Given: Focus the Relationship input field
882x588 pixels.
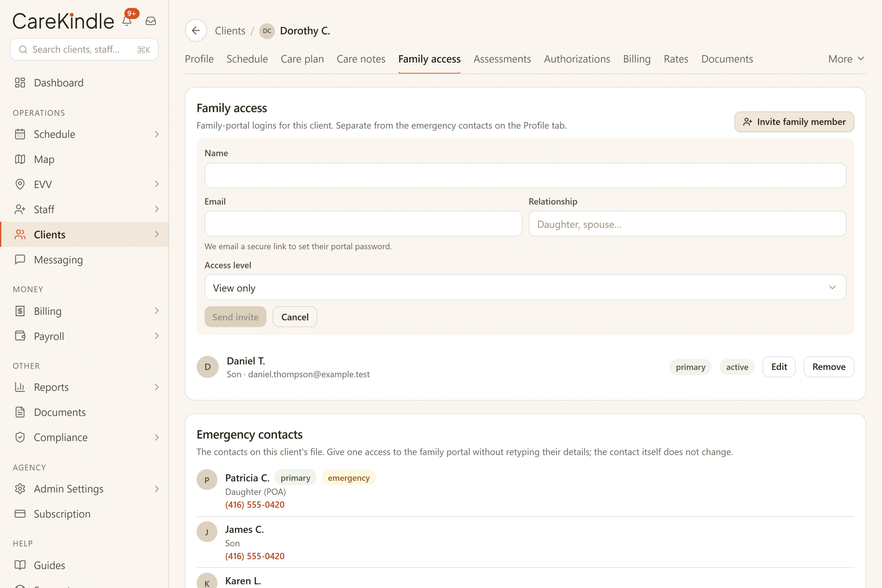Looking at the screenshot, I should pos(687,224).
